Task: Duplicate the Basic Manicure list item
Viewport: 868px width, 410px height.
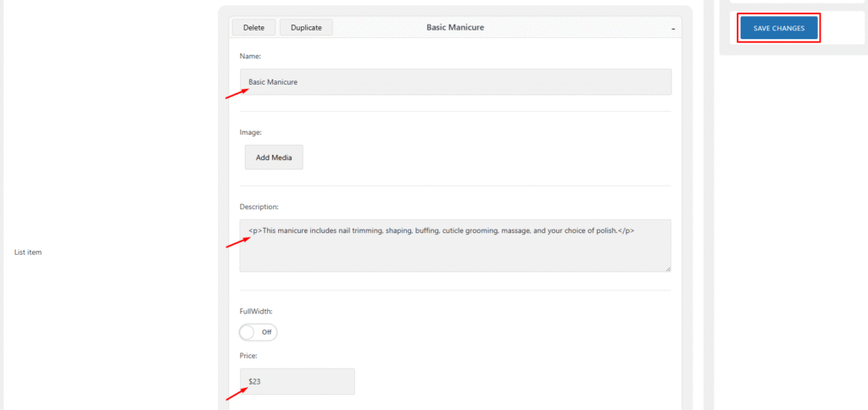Action: click(x=306, y=28)
